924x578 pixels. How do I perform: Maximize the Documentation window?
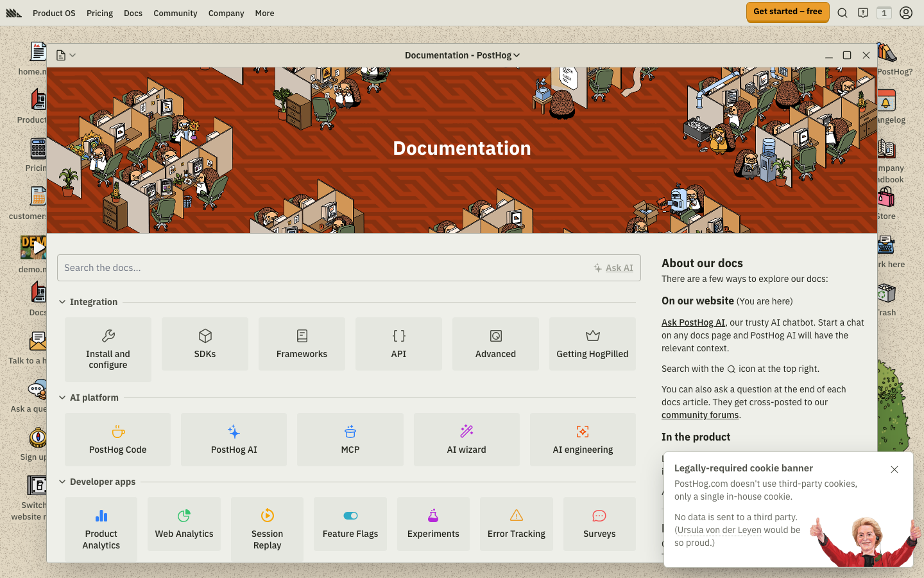pos(847,55)
